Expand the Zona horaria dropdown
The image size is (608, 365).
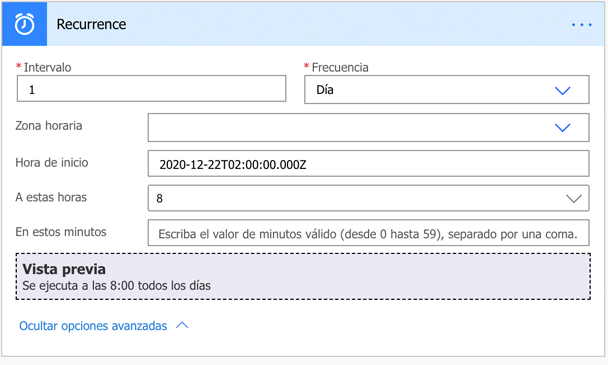click(x=368, y=127)
